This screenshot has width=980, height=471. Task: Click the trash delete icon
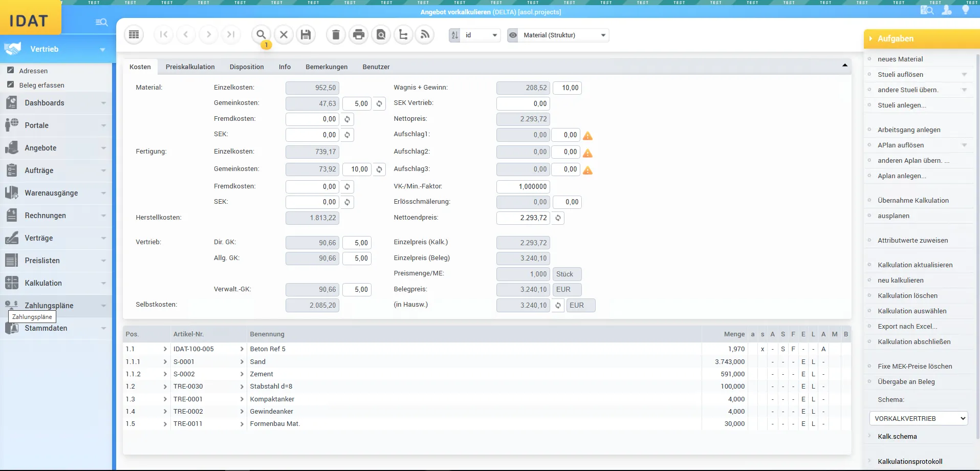336,35
